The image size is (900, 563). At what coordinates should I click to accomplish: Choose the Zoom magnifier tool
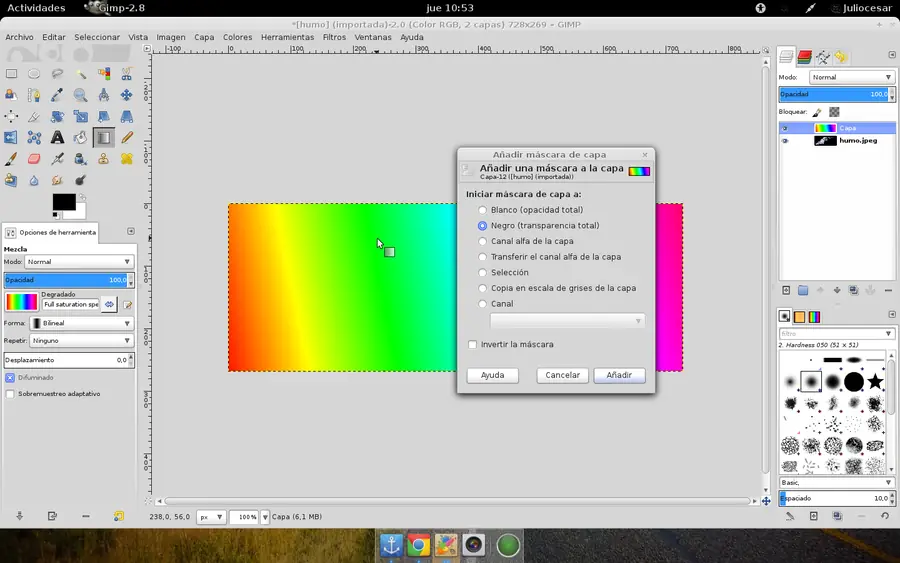click(80, 96)
